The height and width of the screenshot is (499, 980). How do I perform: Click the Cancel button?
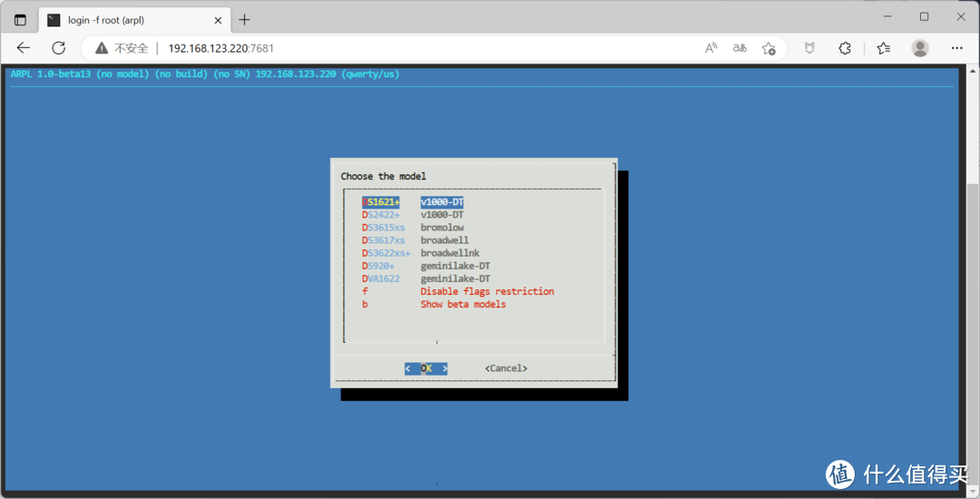[x=506, y=368]
